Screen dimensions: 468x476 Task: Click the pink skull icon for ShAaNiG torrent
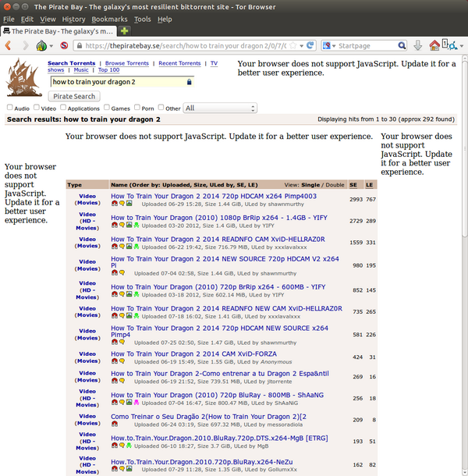[136, 402]
